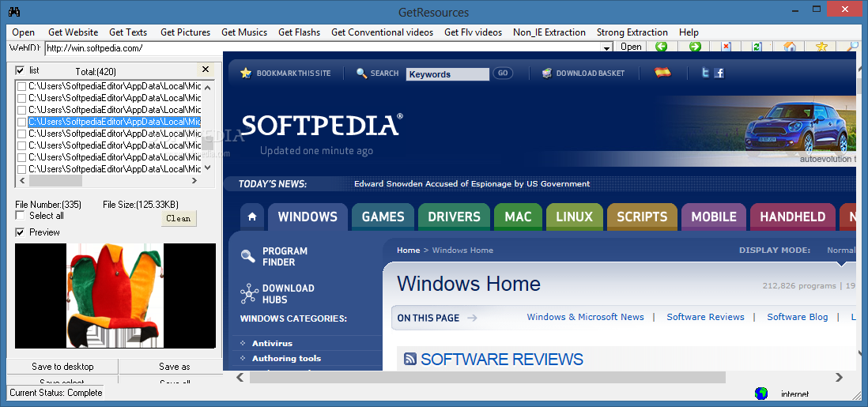Tick checkbox of the highlighted file row

pyautogui.click(x=21, y=122)
